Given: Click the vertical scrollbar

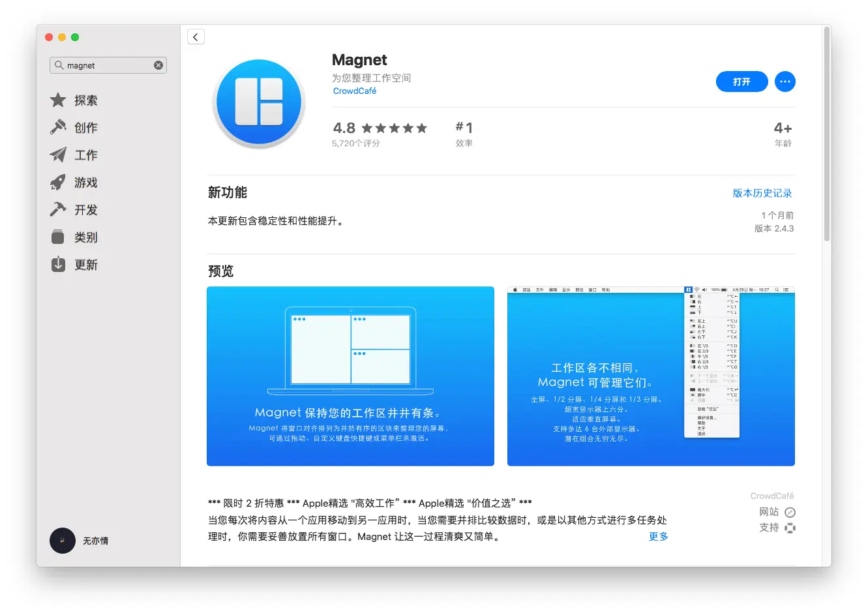Looking at the screenshot, I should [827, 134].
